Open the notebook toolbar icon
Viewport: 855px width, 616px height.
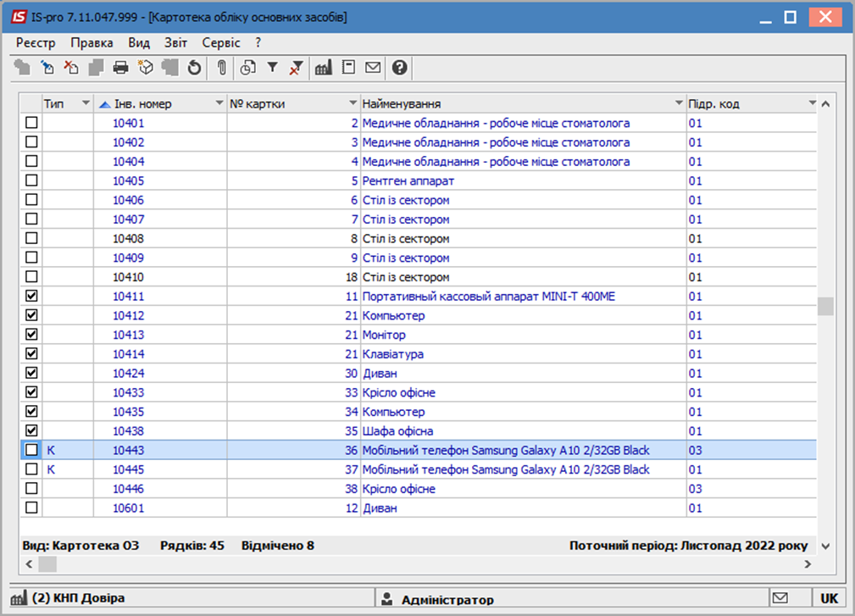(348, 68)
